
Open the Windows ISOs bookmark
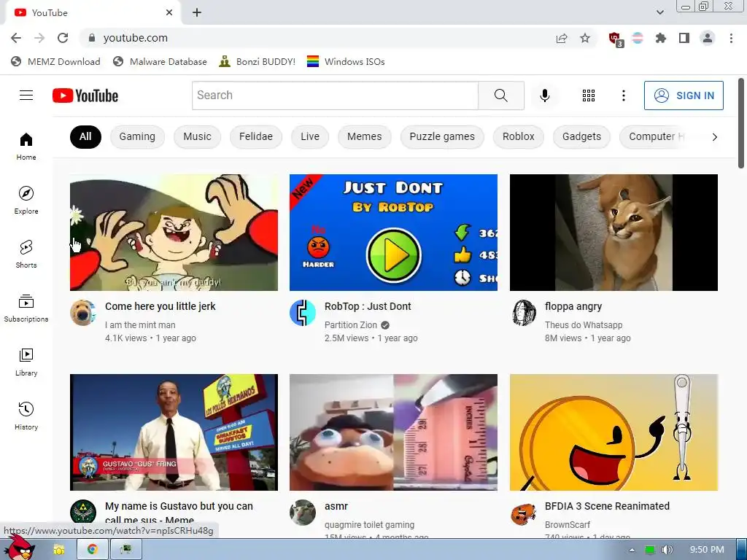[x=346, y=62]
